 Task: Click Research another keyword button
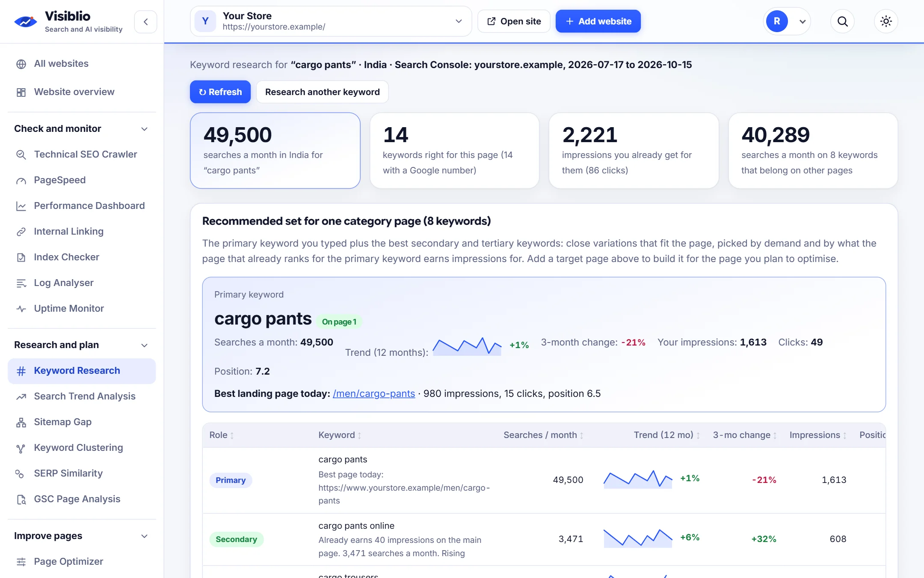(322, 92)
